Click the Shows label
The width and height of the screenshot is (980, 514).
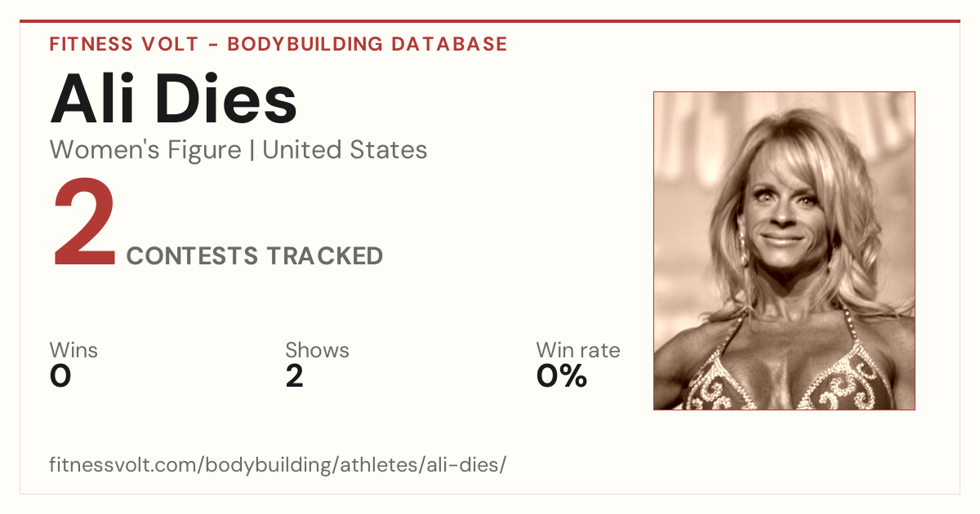pyautogui.click(x=317, y=351)
